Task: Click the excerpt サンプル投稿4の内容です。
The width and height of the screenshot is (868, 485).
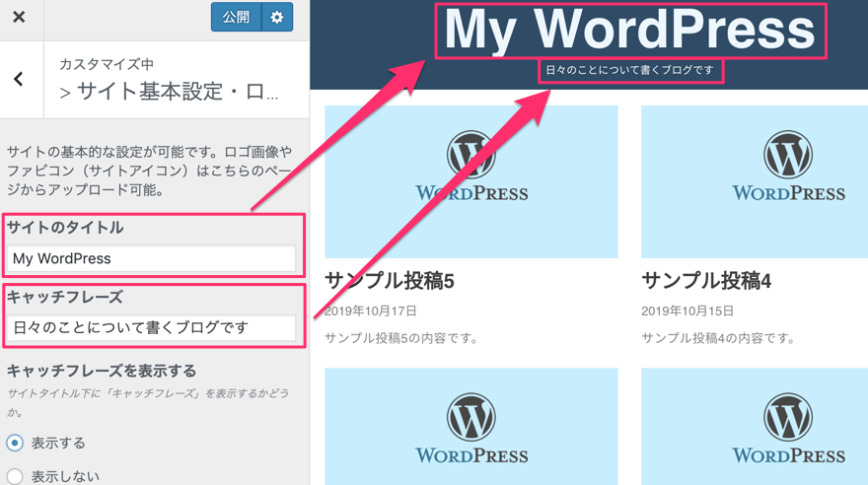Action: pos(718,338)
